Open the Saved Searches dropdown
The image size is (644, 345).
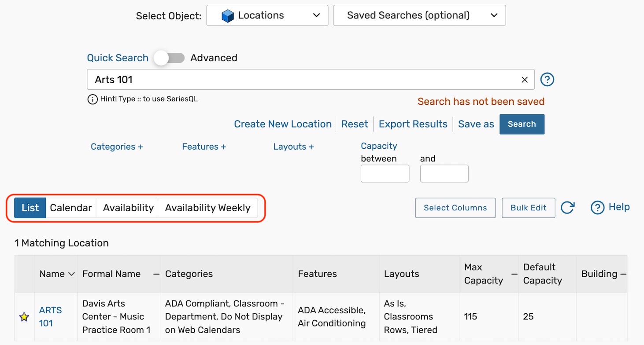(419, 16)
